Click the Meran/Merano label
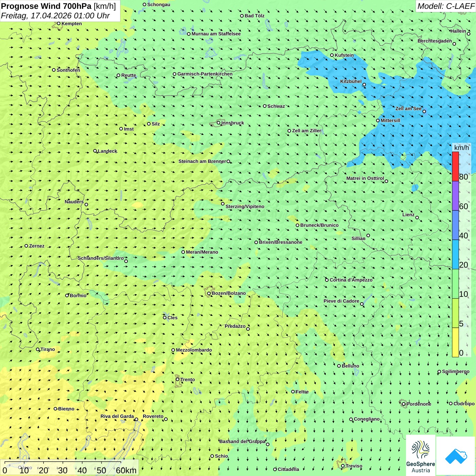Screen dimensions: 476x476 202,252
